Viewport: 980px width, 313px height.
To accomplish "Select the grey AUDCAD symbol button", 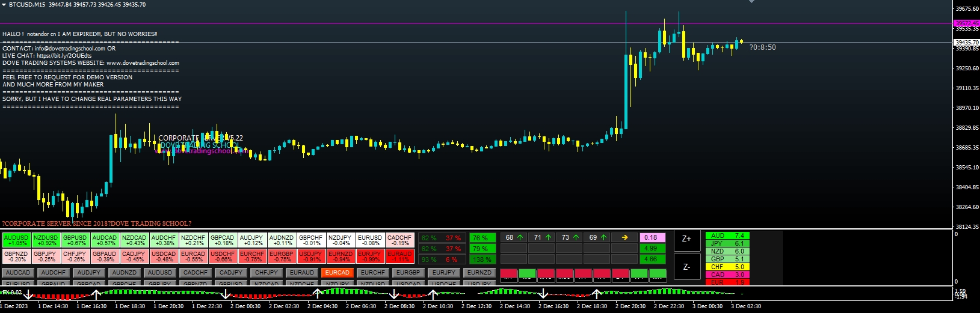I will click(x=18, y=273).
